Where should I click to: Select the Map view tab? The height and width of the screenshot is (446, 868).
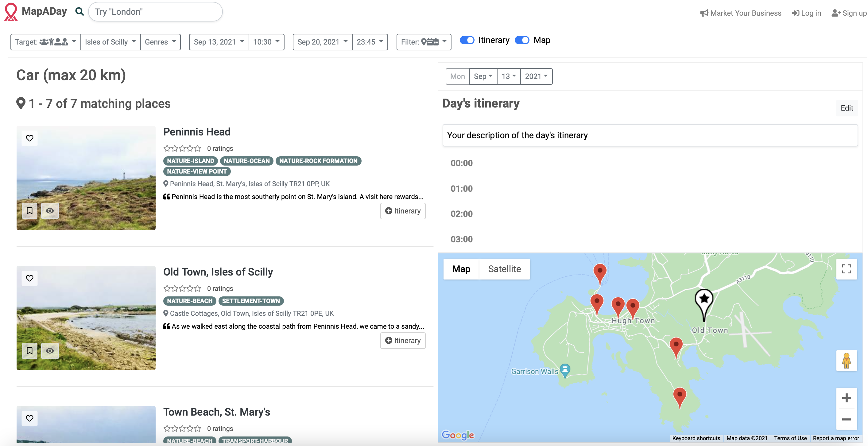pyautogui.click(x=461, y=269)
